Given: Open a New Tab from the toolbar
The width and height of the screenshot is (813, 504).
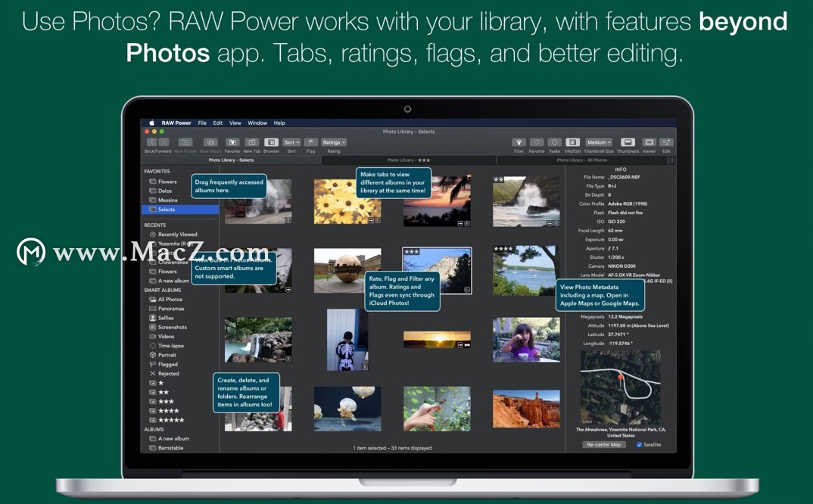Looking at the screenshot, I should [x=251, y=142].
